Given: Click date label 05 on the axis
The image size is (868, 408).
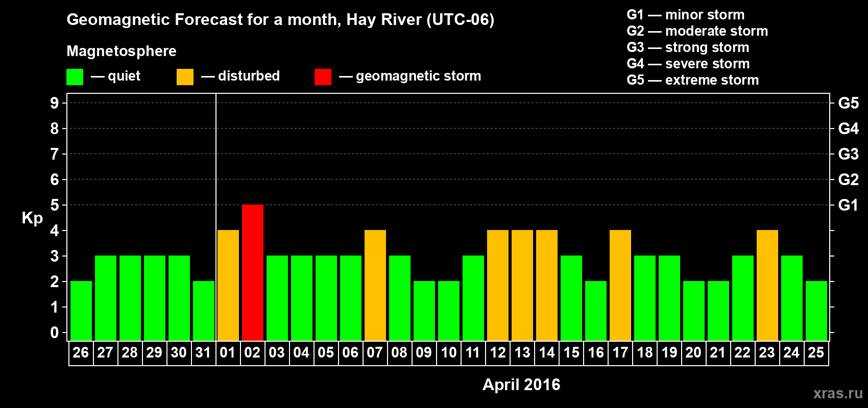Looking at the screenshot, I should pyautogui.click(x=326, y=353).
